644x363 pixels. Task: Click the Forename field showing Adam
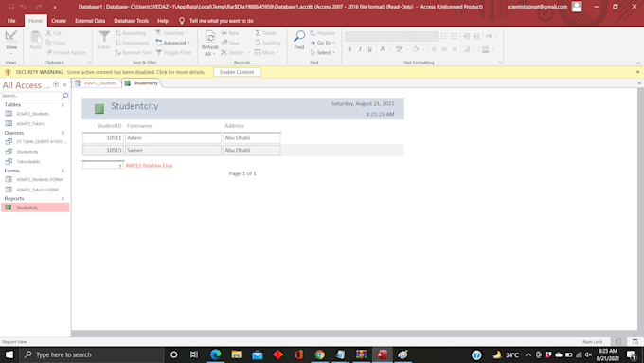173,138
